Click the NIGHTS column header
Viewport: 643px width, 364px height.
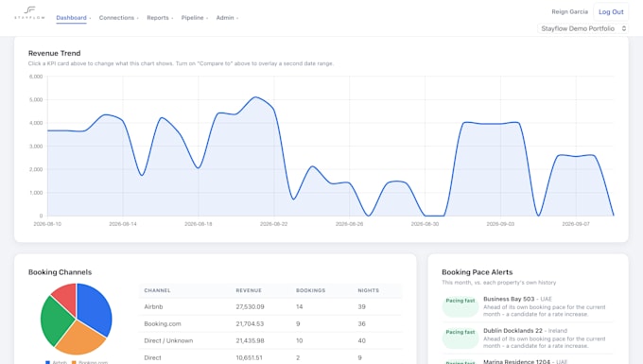point(368,290)
